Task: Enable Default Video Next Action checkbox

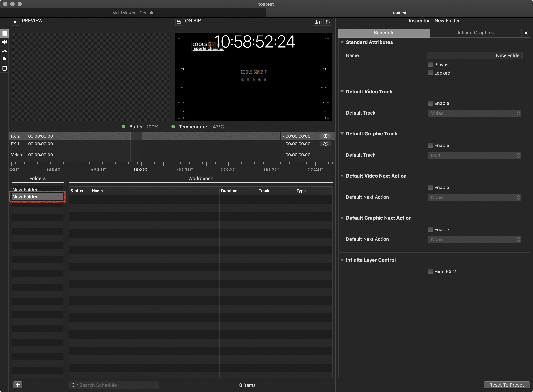Action: [430, 187]
